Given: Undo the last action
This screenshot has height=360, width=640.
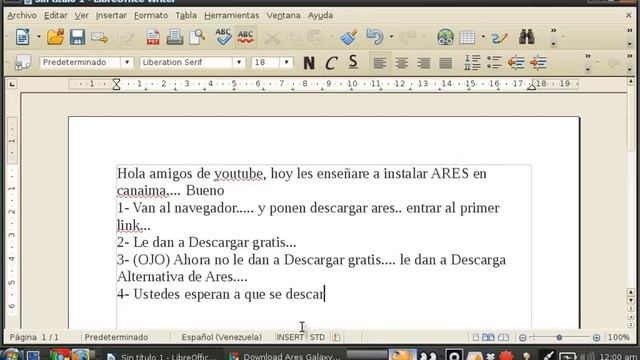Looking at the screenshot, I should pos(375,37).
